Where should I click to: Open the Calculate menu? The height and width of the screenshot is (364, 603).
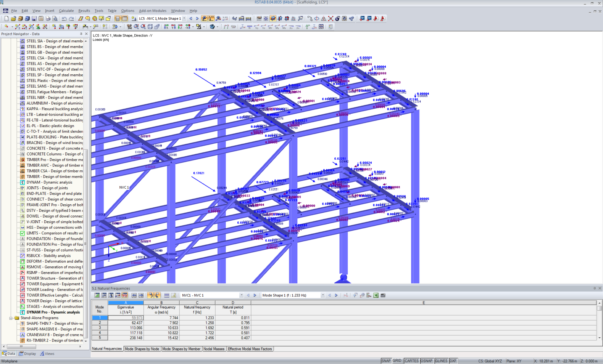[66, 11]
